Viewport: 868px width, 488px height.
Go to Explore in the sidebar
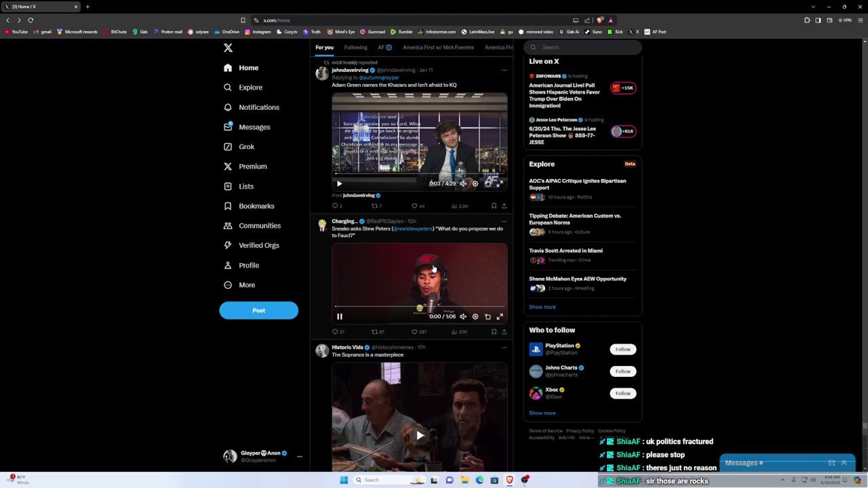243,87
